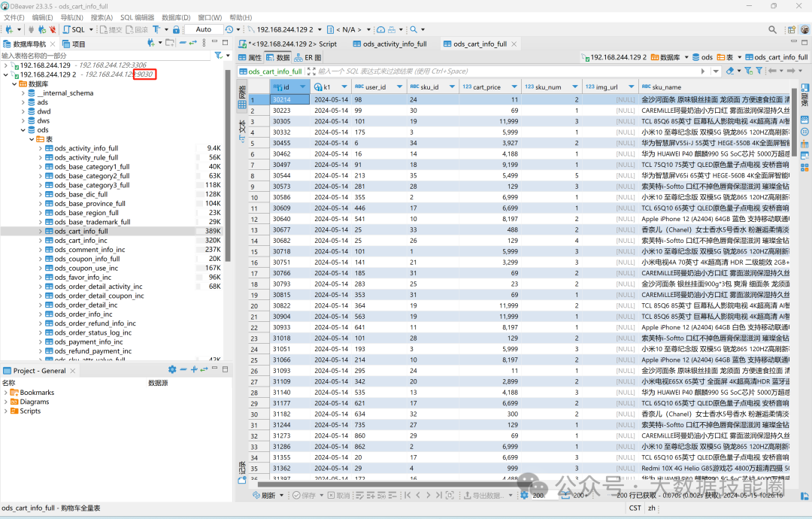The image size is (812, 519).
Task: Open a new SQL script via SQL button
Action: (74, 29)
